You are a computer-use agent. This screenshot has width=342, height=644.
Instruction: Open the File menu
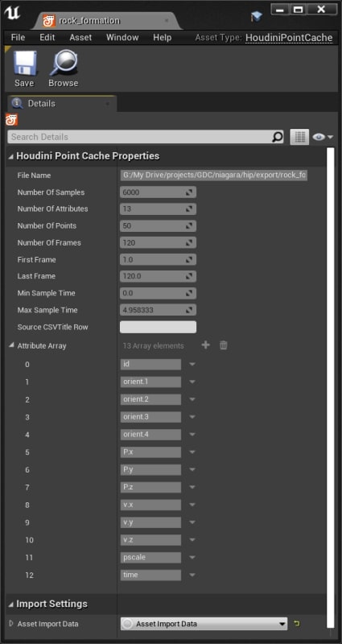18,37
